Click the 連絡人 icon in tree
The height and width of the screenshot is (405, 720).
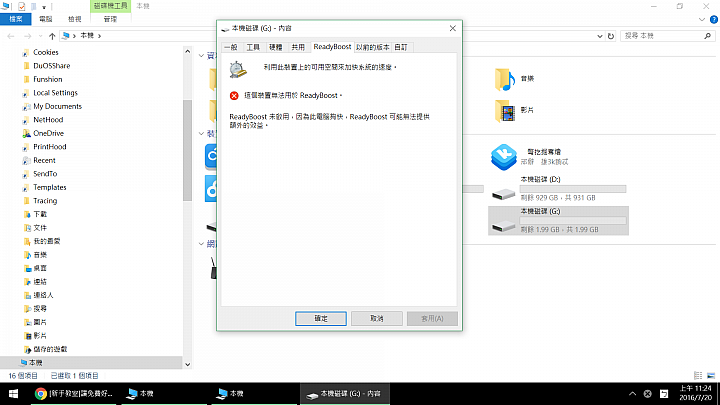(27, 295)
